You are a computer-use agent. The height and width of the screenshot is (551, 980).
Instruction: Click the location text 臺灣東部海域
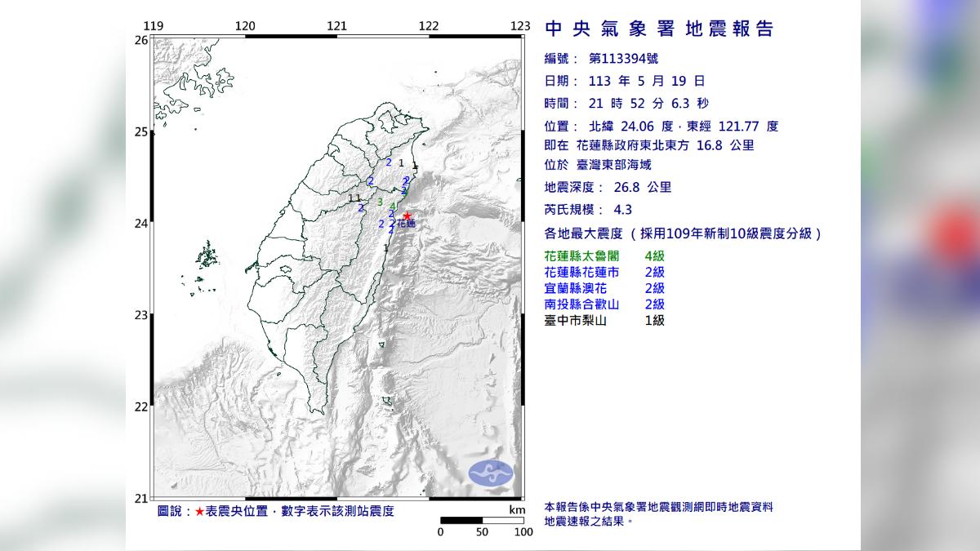[614, 166]
